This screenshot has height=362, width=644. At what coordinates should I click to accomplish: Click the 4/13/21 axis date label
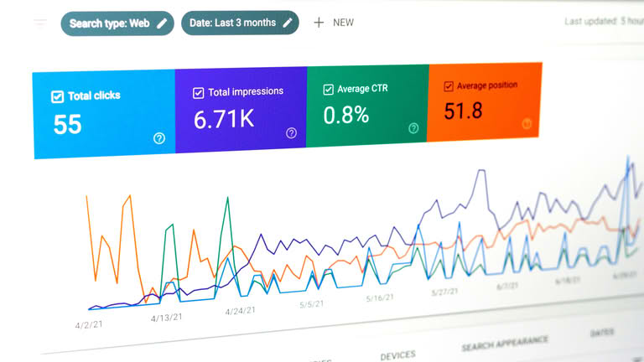166,318
